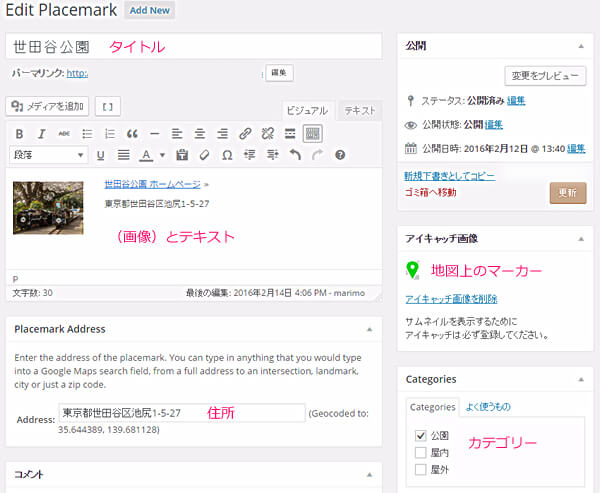The image size is (600, 493).
Task: Remove link with unlink icon
Action: pyautogui.click(x=267, y=134)
